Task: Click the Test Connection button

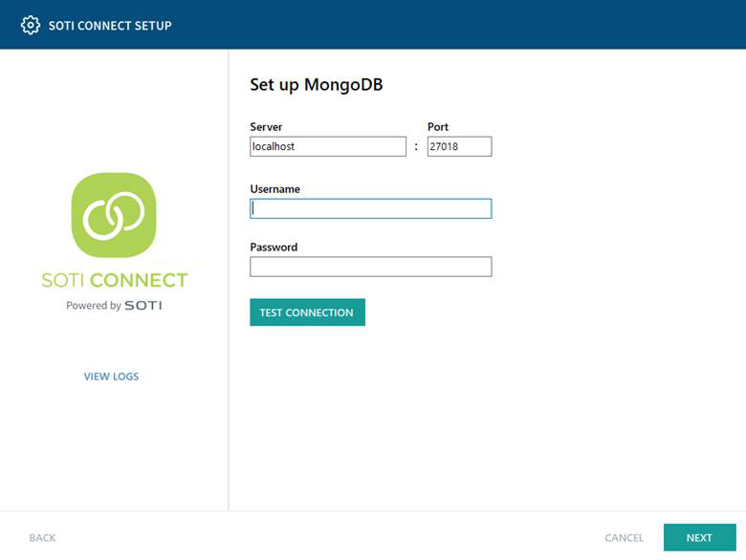Action: [307, 312]
